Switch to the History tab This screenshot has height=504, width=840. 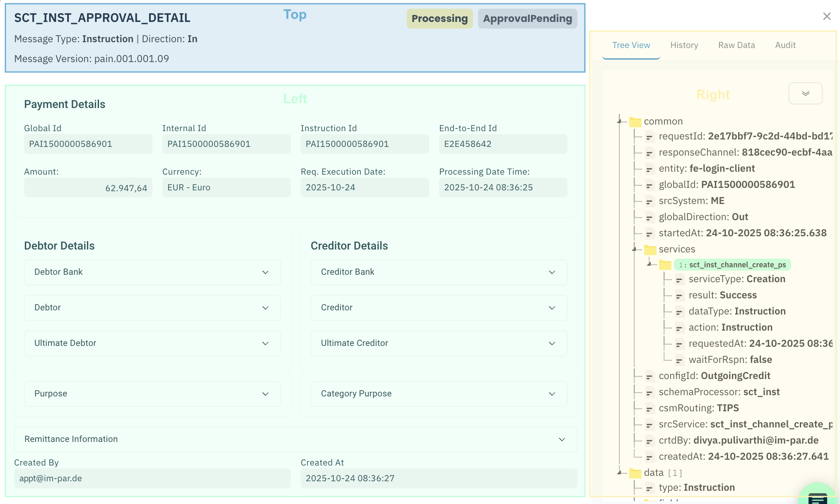point(684,45)
